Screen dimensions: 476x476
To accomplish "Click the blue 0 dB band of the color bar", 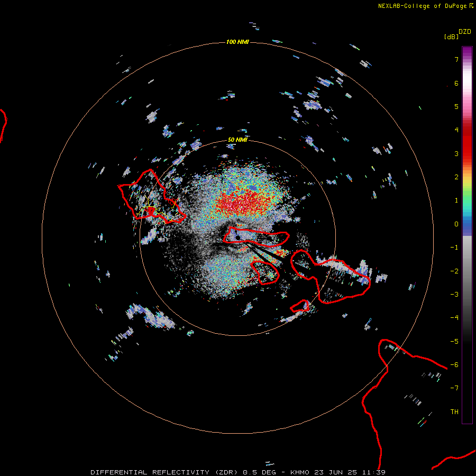I will tap(467, 226).
